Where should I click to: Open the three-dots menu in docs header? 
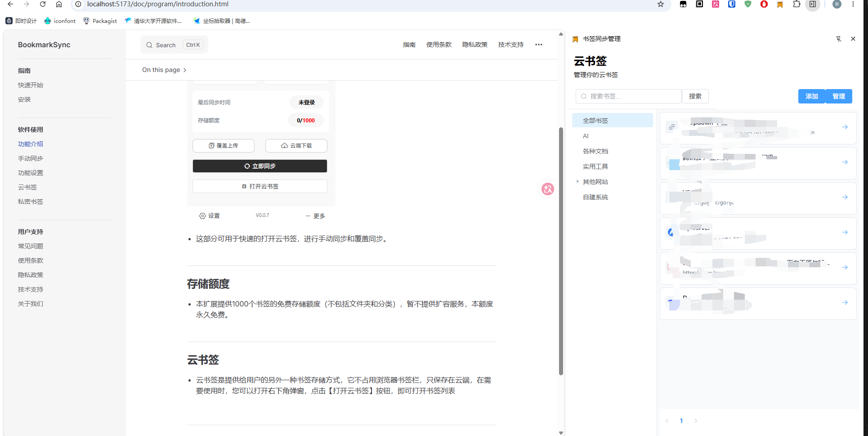point(539,45)
